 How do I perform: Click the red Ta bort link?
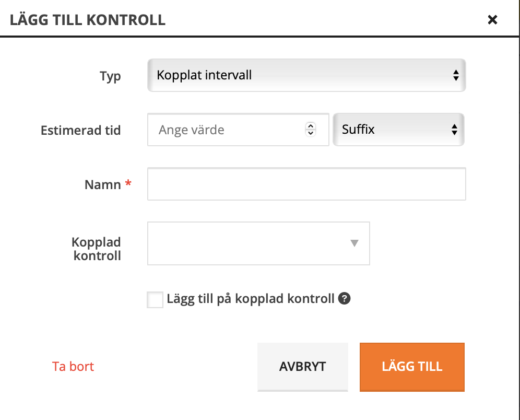click(73, 366)
